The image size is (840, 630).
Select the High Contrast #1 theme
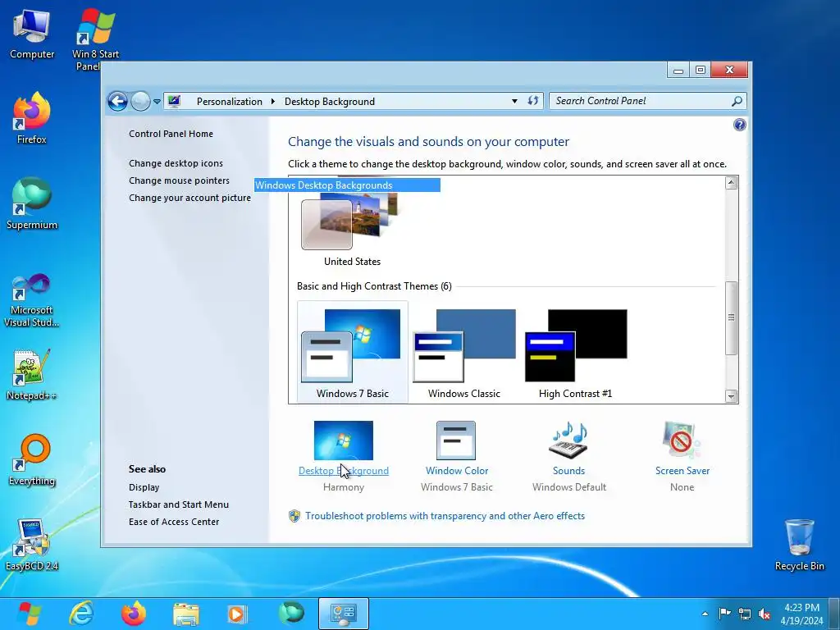click(x=575, y=354)
